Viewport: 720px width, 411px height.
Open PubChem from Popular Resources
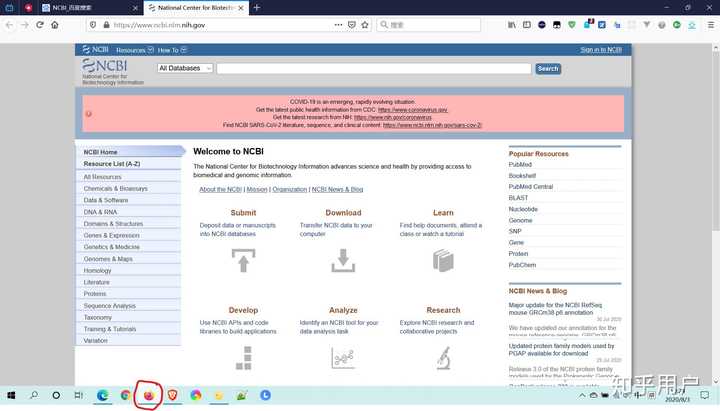522,265
